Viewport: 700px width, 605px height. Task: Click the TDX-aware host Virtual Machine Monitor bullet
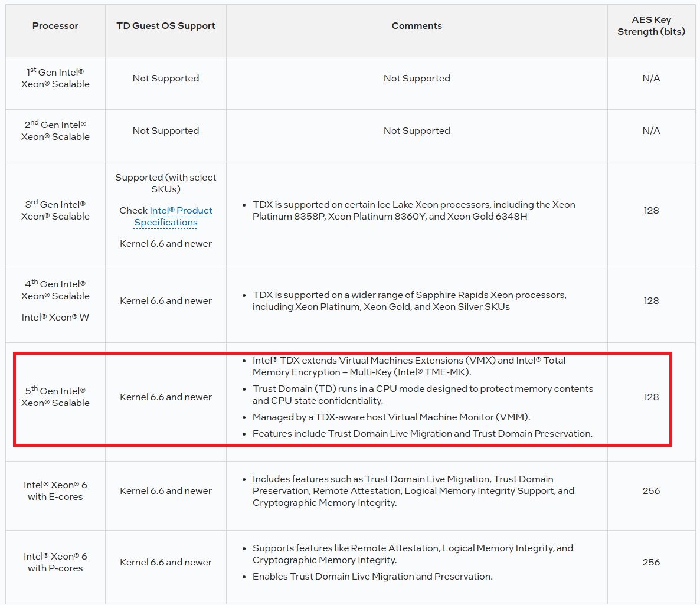point(391,417)
